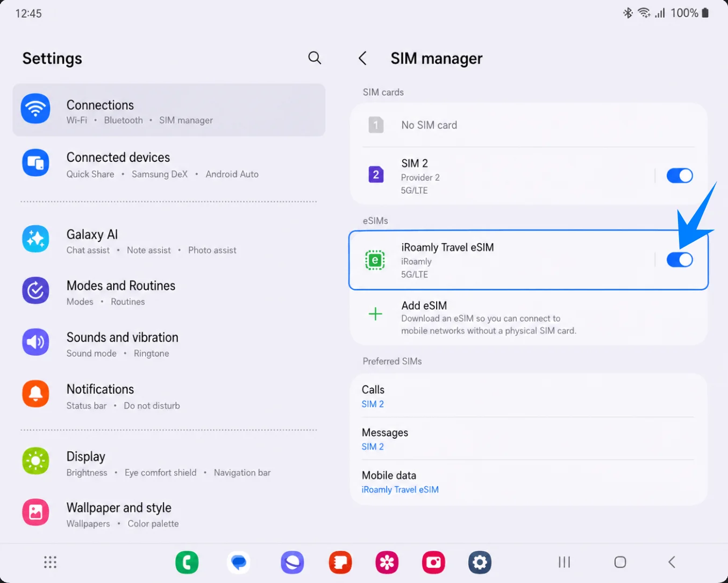
Task: Toggle SIM 2 switch off
Action: click(x=680, y=175)
